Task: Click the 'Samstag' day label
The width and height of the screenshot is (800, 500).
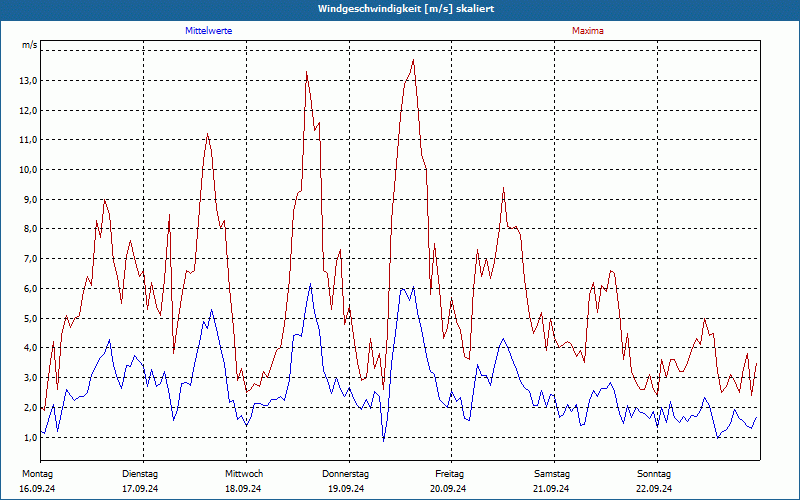Action: [552, 474]
